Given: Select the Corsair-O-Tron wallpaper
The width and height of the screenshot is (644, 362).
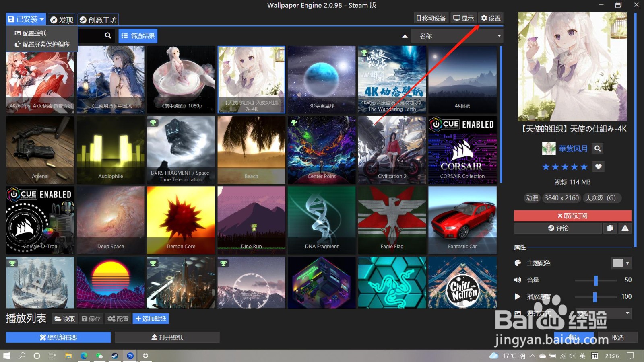Looking at the screenshot, I should (40, 220).
